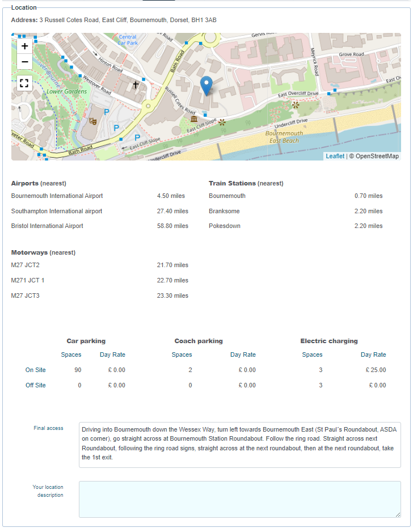Click Southampton International airport row

click(x=57, y=211)
